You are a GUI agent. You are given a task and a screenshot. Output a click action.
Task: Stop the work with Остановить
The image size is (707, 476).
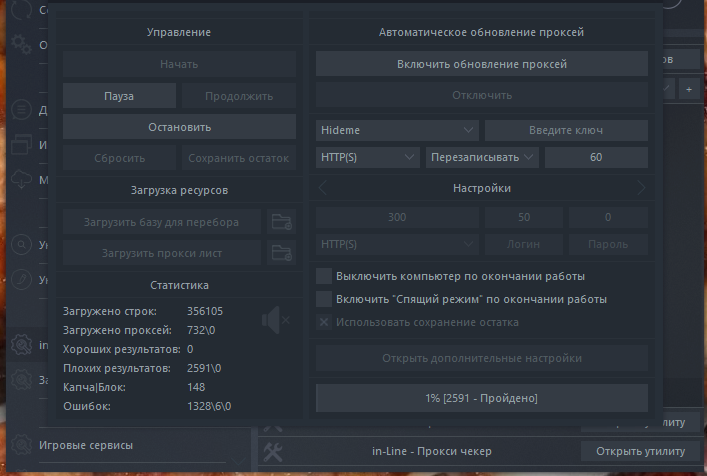pyautogui.click(x=179, y=127)
